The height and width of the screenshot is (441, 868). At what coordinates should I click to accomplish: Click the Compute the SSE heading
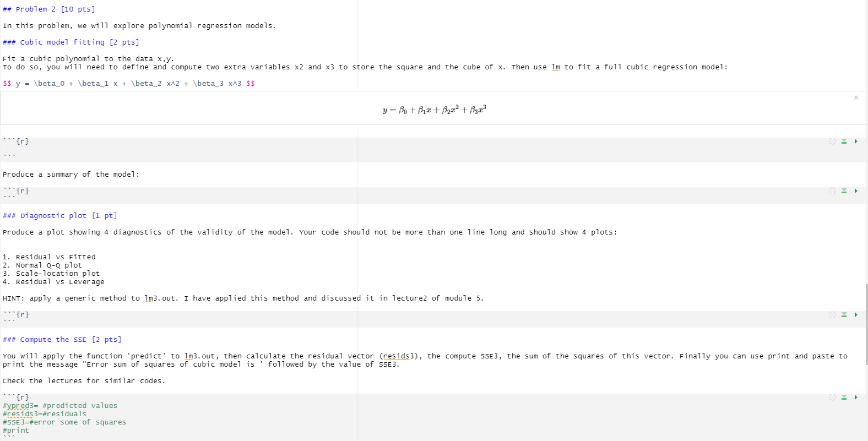pos(62,339)
